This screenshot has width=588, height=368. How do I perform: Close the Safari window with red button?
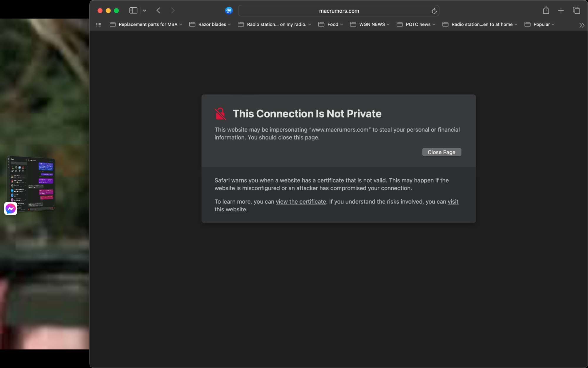[x=100, y=11]
